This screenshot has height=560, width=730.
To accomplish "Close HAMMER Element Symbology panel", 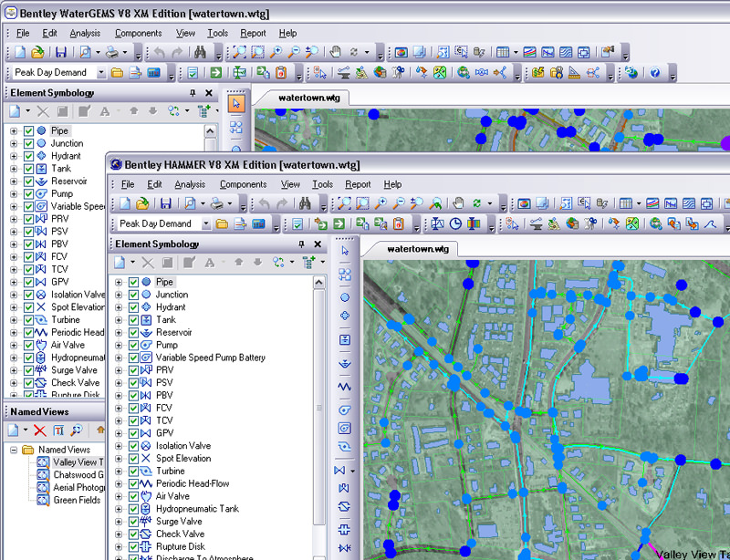I will tap(318, 244).
